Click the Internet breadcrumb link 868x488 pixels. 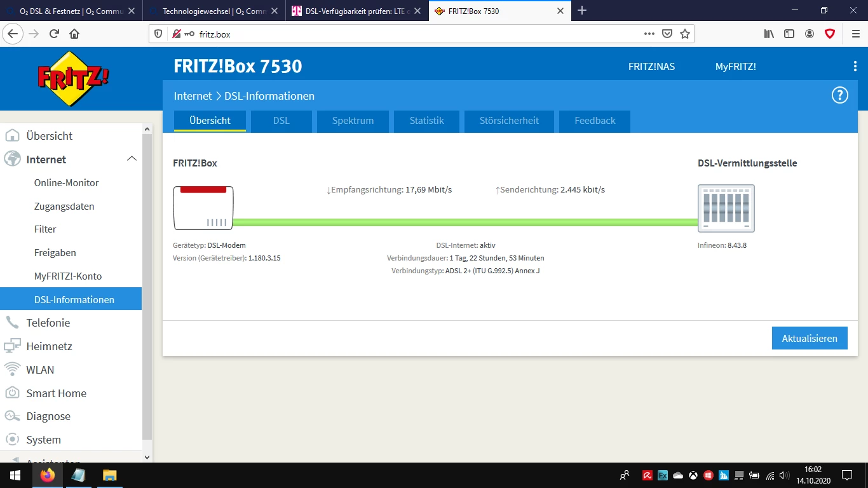pyautogui.click(x=193, y=96)
